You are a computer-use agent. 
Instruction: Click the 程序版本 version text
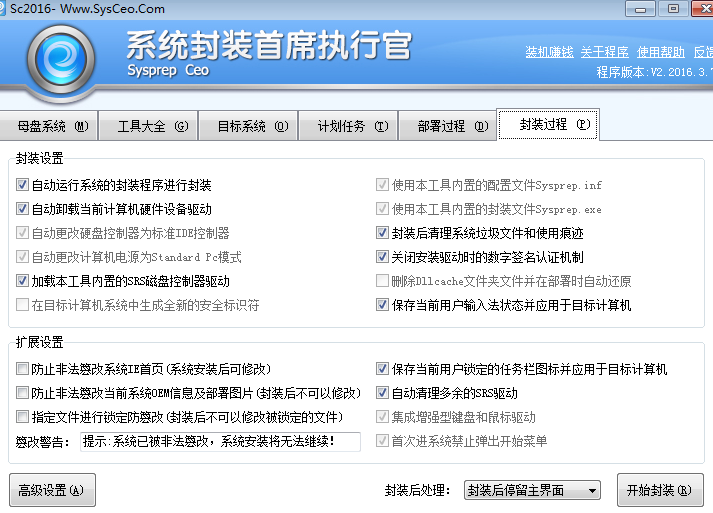click(655, 72)
